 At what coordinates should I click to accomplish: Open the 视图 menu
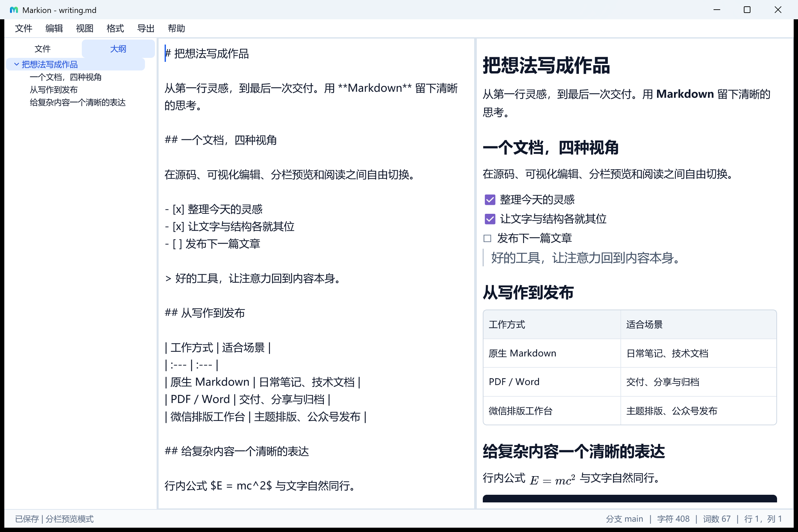click(84, 29)
